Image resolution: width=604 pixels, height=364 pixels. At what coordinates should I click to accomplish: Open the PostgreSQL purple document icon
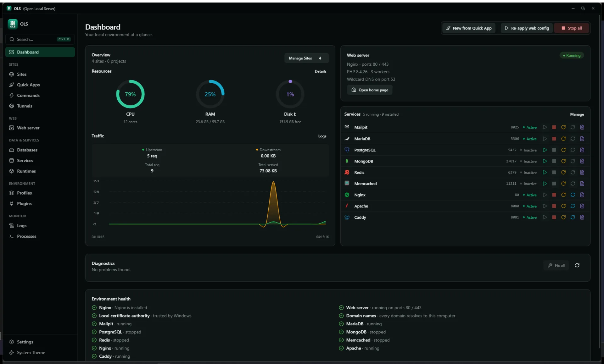[x=582, y=150]
